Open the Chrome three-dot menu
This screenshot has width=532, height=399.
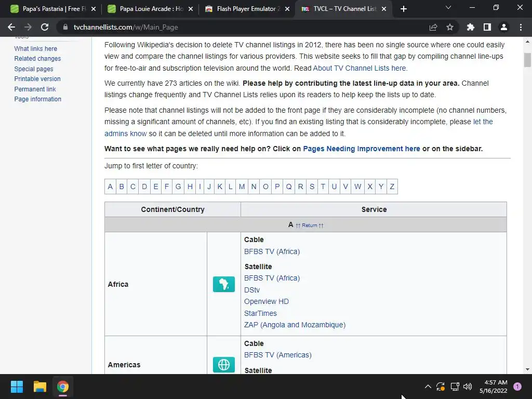coord(521,27)
